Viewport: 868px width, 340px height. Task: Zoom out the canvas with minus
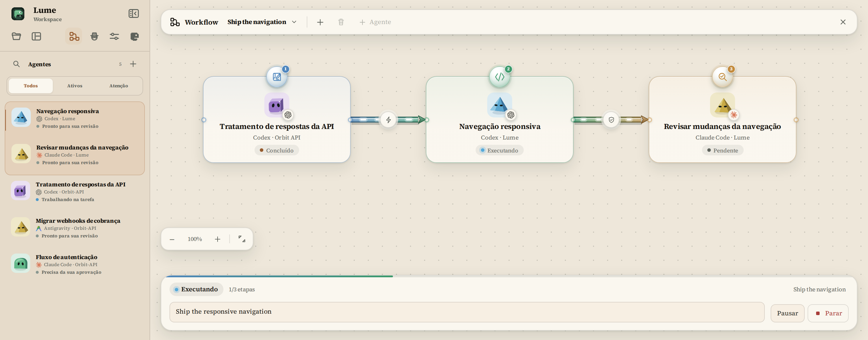click(172, 239)
